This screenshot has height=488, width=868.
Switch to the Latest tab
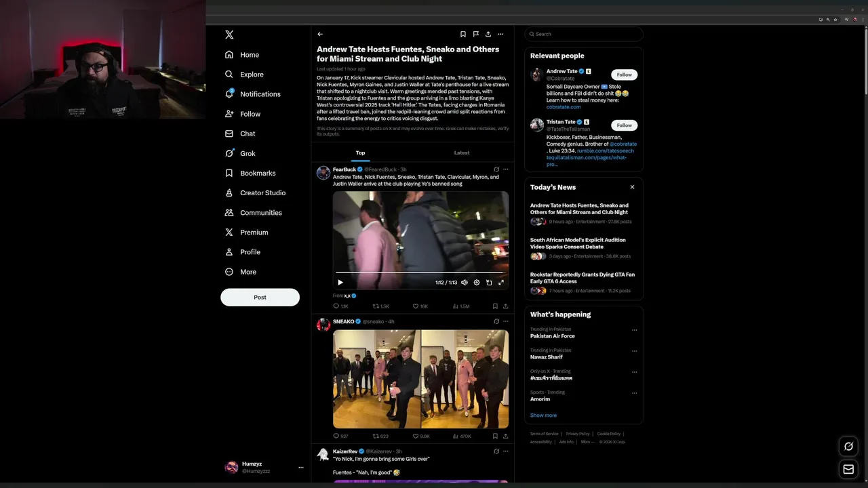click(x=462, y=152)
